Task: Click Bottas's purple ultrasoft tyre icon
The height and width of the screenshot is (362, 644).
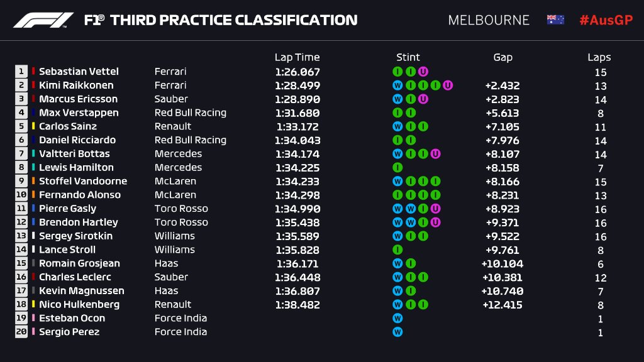Action: tap(435, 154)
